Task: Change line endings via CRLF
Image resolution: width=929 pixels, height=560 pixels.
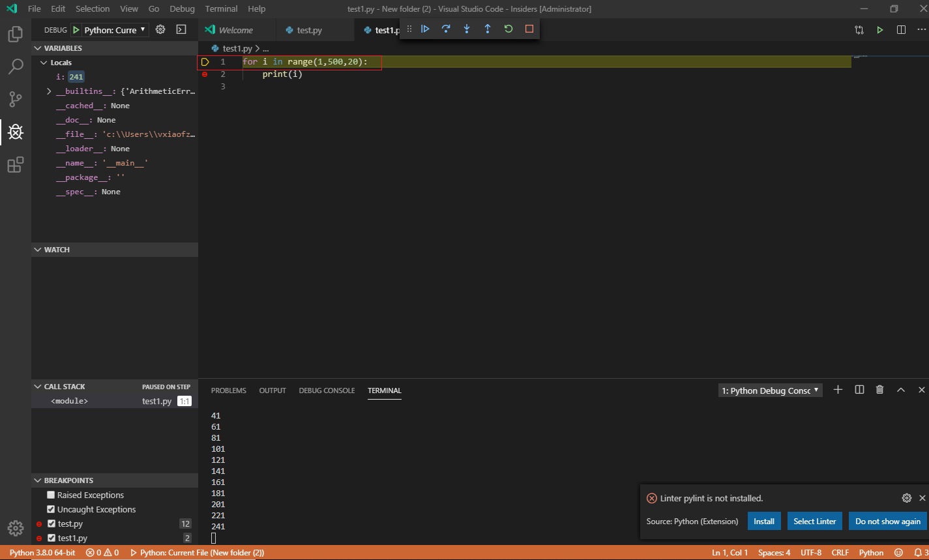Action: tap(840, 553)
